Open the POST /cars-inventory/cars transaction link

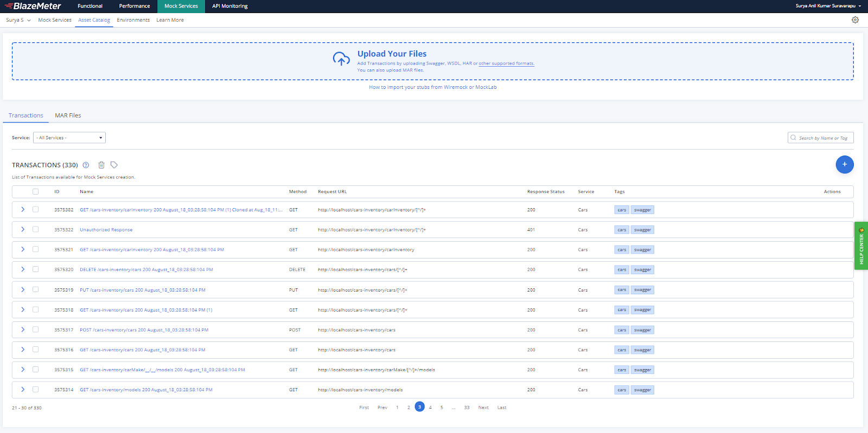pyautogui.click(x=144, y=330)
